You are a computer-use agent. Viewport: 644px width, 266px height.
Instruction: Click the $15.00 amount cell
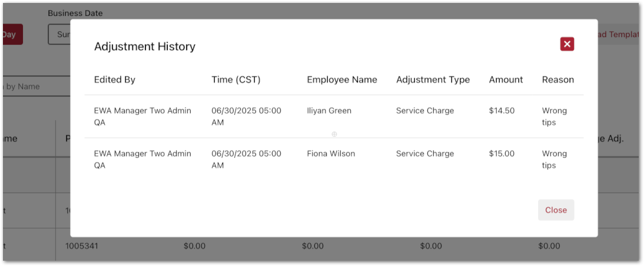pyautogui.click(x=502, y=154)
